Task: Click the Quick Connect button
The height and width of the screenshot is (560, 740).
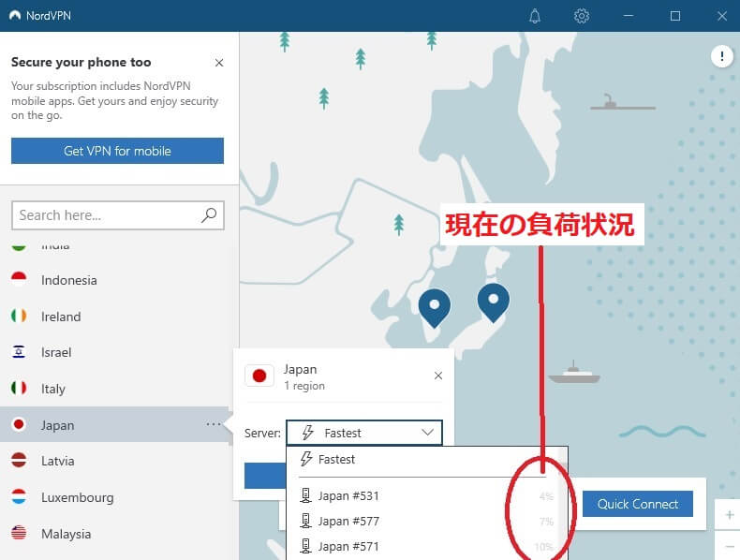Action: click(638, 504)
